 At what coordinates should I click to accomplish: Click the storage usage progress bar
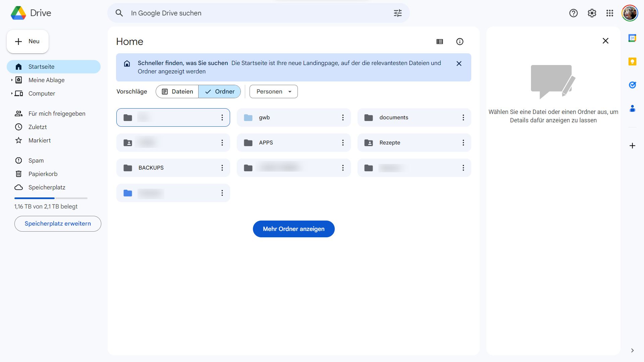pyautogui.click(x=51, y=198)
